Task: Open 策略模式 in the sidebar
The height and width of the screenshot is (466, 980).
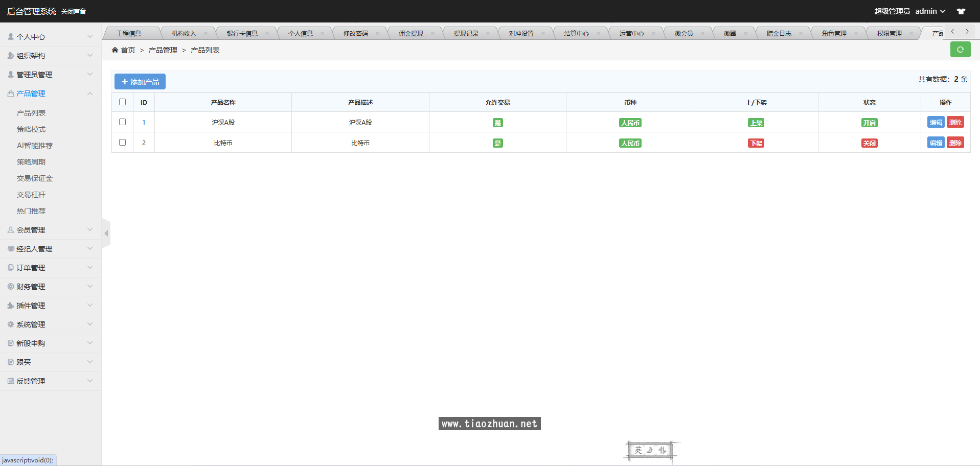Action: tap(31, 129)
